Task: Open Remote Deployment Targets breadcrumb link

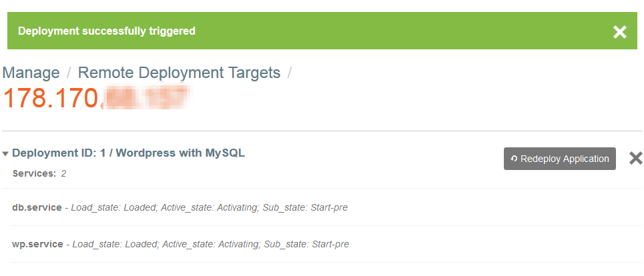Action: click(x=179, y=73)
